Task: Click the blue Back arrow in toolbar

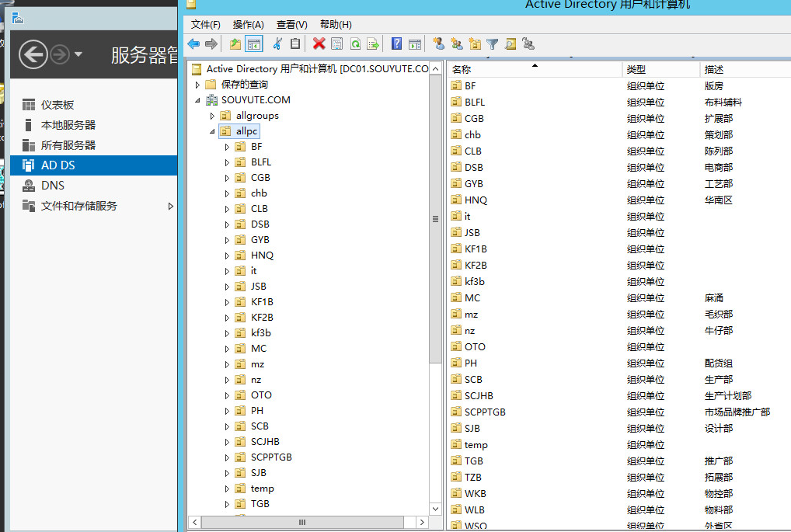Action: coord(193,43)
